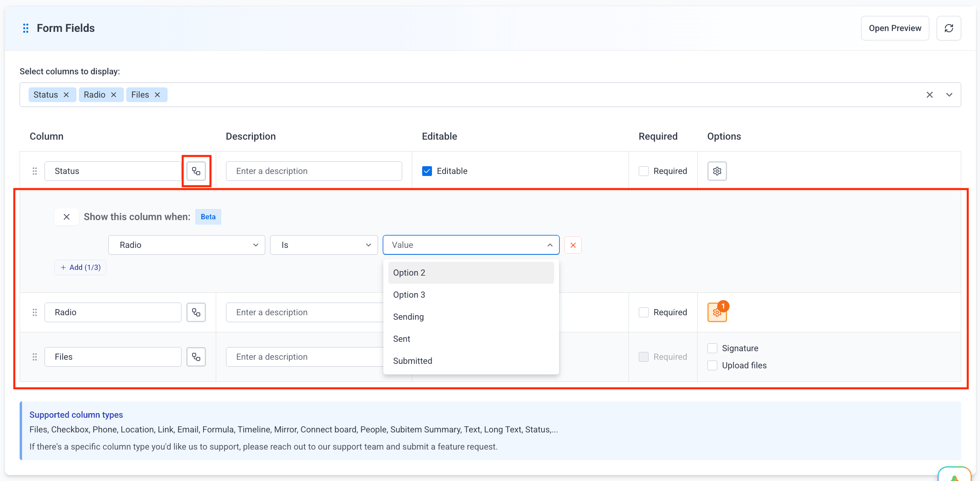
Task: Delete the condition with the red X
Action: (573, 245)
